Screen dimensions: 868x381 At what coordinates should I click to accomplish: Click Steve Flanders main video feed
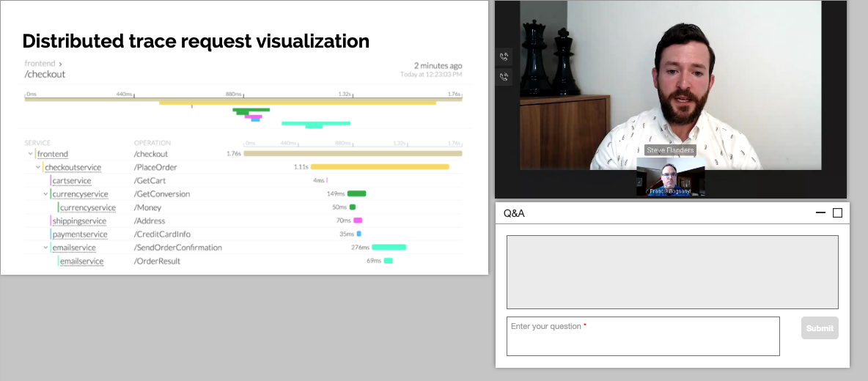670,84
